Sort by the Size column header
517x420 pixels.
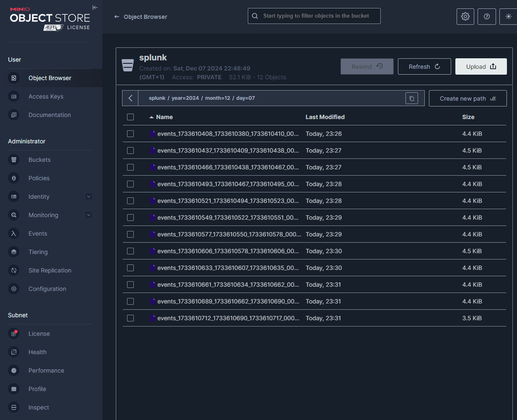point(468,117)
